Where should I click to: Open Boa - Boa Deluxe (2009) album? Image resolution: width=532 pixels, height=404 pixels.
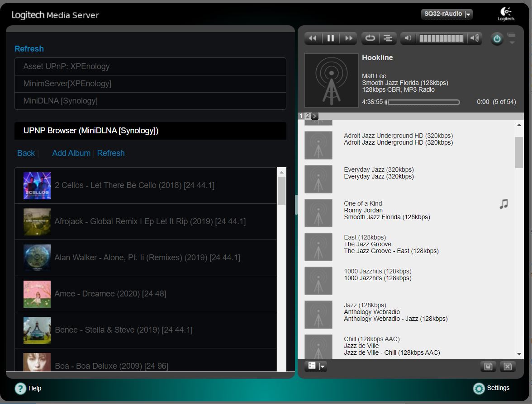click(x=146, y=360)
